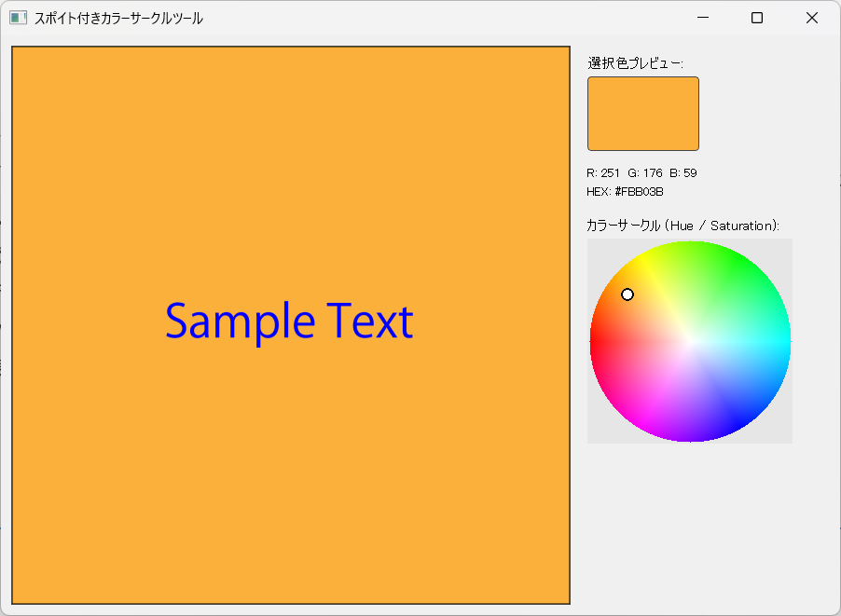The width and height of the screenshot is (841, 616).
Task: Click the selected color preview swatch
Action: (x=642, y=113)
